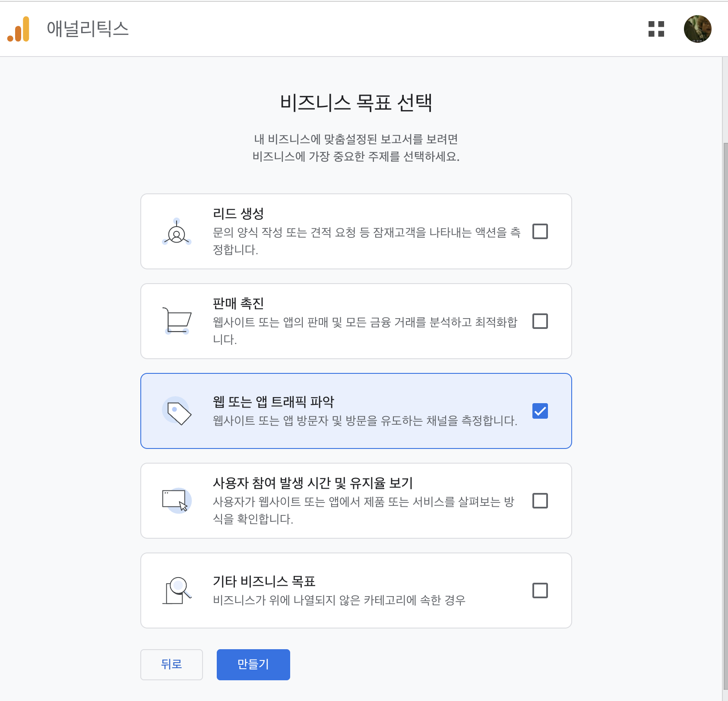
Task: Enable the 판매 촉진 checkbox
Action: click(540, 321)
